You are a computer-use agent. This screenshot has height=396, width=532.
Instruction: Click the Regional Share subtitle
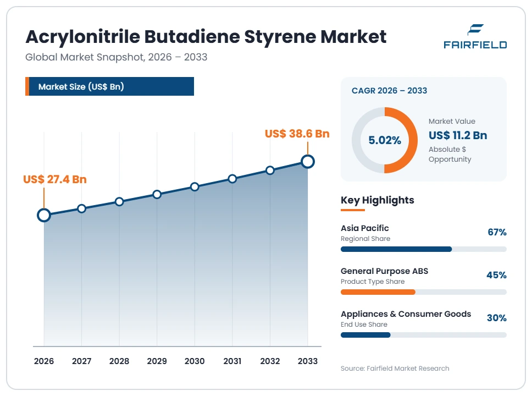pos(365,238)
